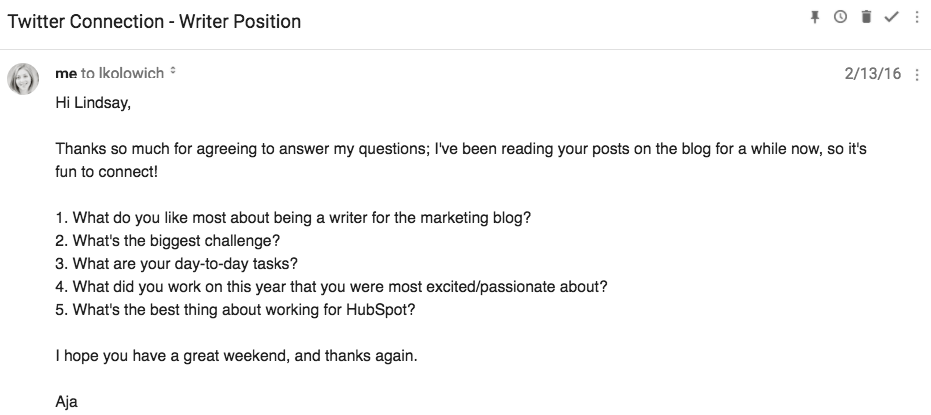Open the thread's three-dot options menu
Image resolution: width=931 pixels, height=415 pixels.
coord(916,17)
